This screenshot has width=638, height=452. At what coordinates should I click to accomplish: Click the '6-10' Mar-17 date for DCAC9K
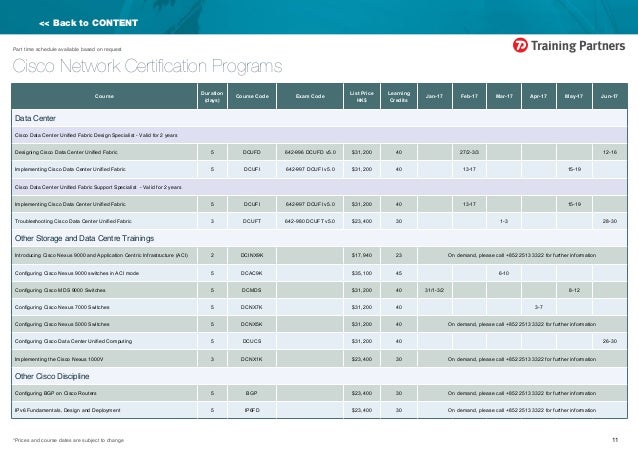pyautogui.click(x=504, y=273)
